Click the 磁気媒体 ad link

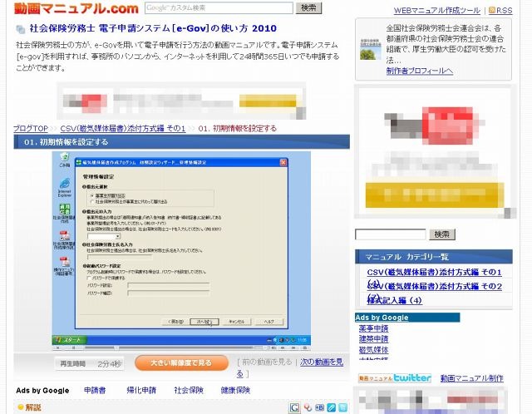[x=373, y=349]
